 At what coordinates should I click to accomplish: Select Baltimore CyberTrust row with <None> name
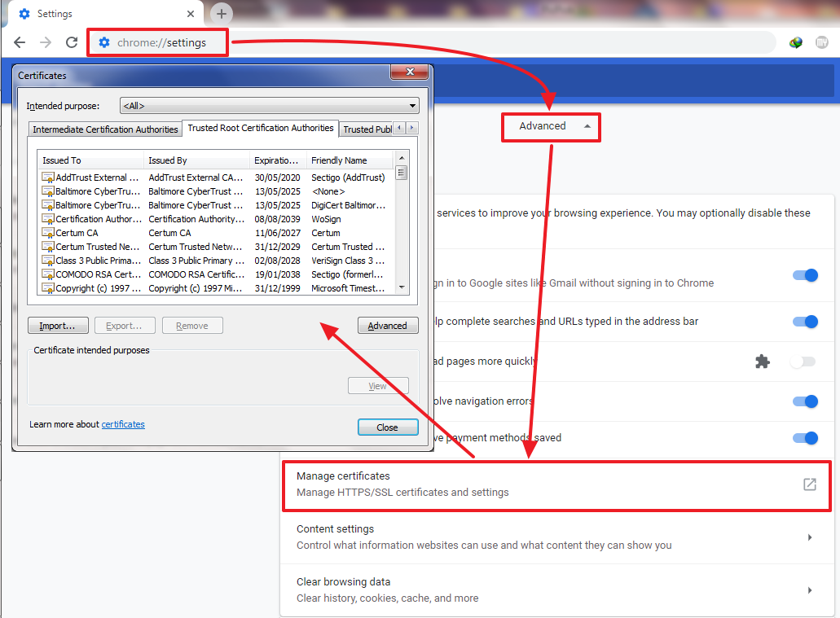(215, 191)
